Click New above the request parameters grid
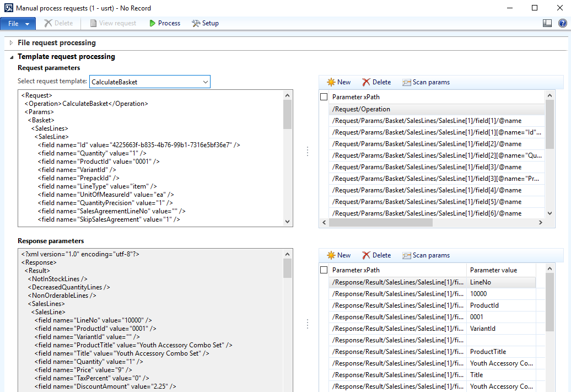This screenshot has height=392, width=571. (x=338, y=82)
